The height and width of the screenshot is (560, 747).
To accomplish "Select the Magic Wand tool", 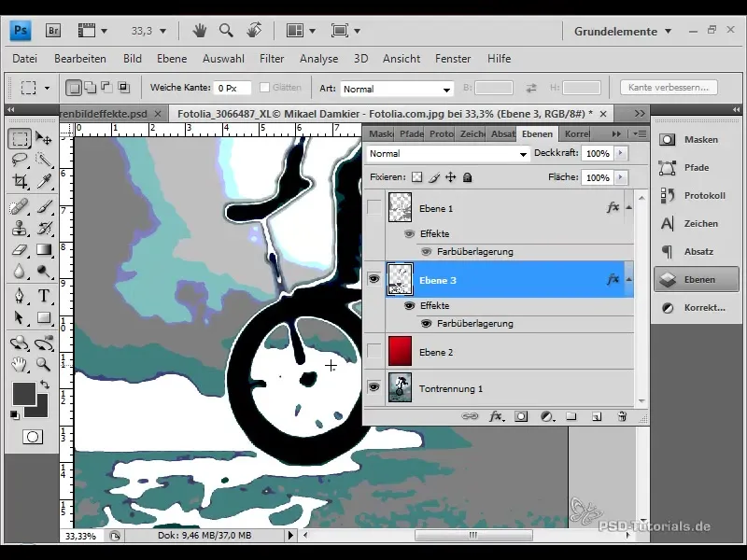I will coord(44,160).
